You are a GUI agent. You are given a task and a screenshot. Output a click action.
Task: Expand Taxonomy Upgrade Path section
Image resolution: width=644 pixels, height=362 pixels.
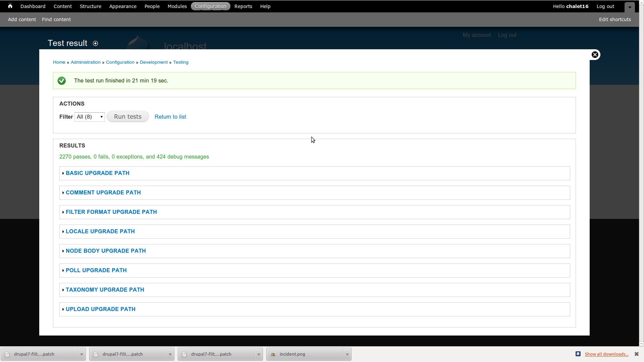coord(105,290)
